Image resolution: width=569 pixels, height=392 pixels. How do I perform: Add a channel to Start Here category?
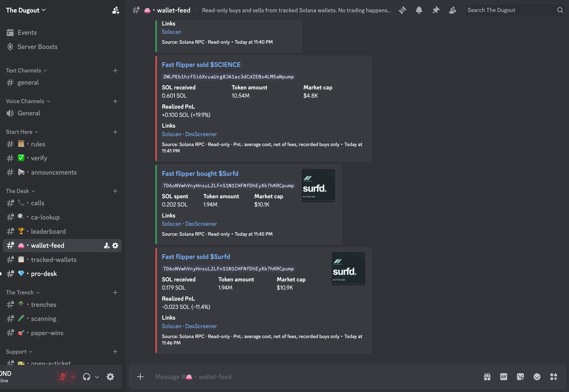point(115,132)
